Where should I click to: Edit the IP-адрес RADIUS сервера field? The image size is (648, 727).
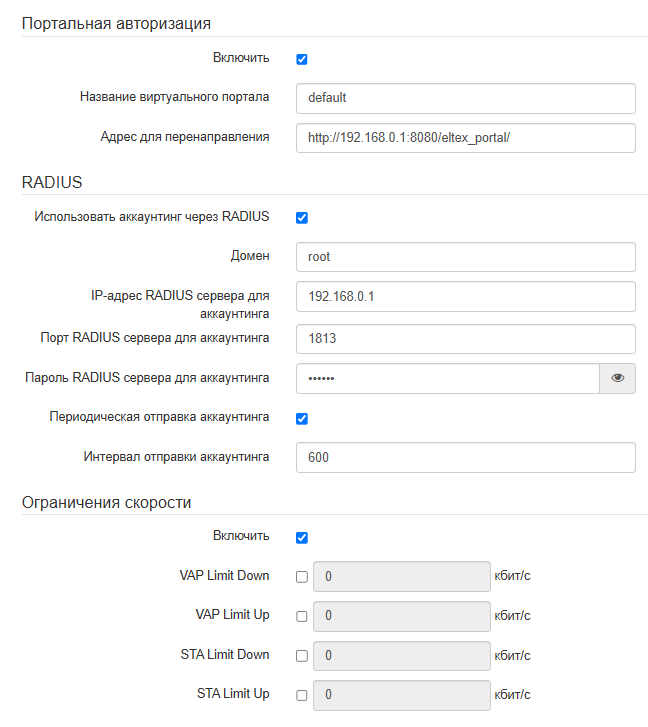coord(466,297)
